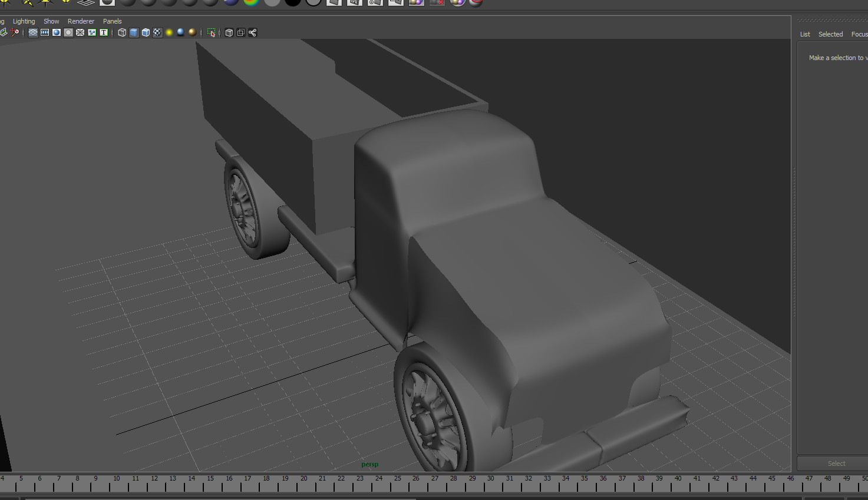The width and height of the screenshot is (868, 500).
Task: Jump to frame 10 on the time slider
Action: [x=117, y=479]
